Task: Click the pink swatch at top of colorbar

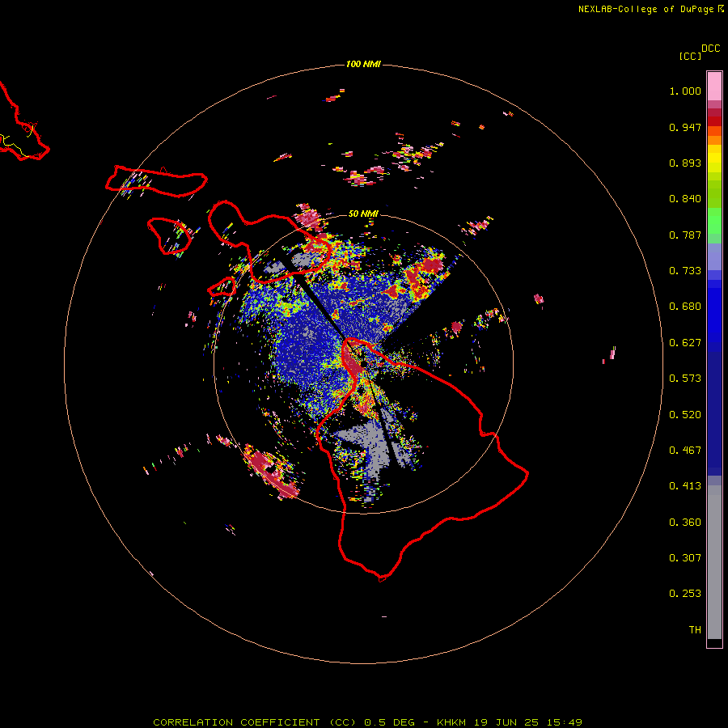Action: tap(714, 86)
